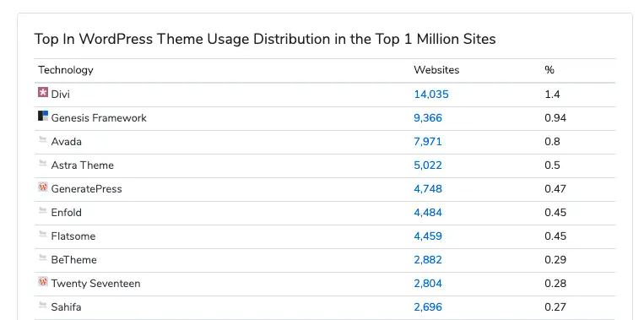Image resolution: width=644 pixels, height=320 pixels.
Task: Click the Websites column header
Action: (x=436, y=70)
